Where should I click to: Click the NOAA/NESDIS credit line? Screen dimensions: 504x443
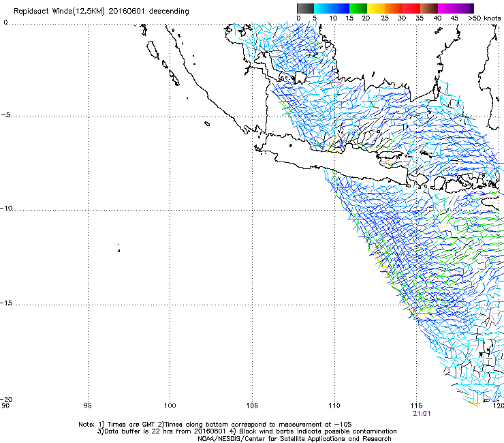click(294, 439)
